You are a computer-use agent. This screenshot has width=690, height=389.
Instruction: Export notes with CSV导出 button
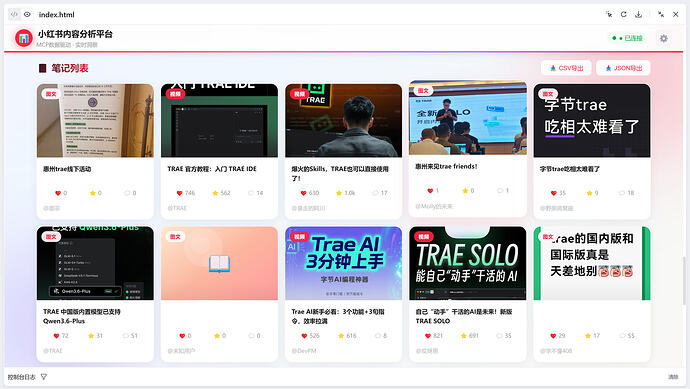tap(566, 68)
